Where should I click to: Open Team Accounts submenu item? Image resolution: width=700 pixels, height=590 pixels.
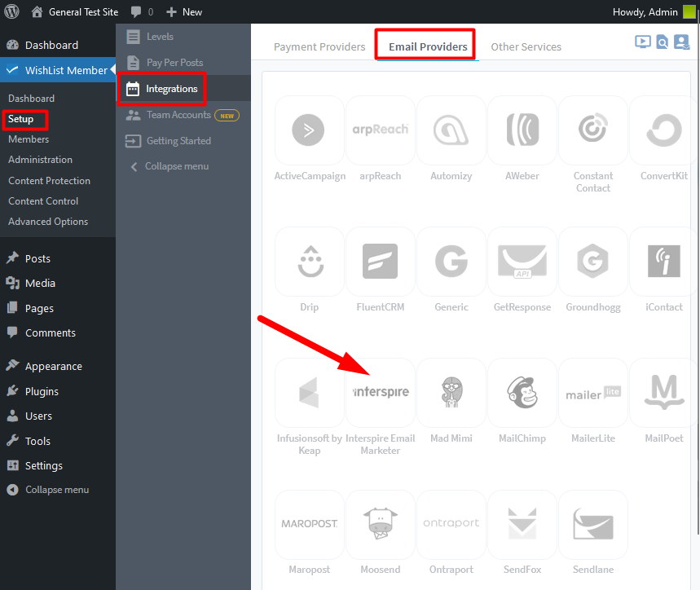183,115
